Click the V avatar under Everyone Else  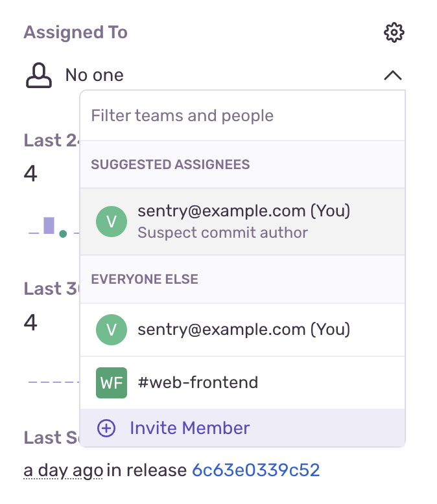[112, 330]
